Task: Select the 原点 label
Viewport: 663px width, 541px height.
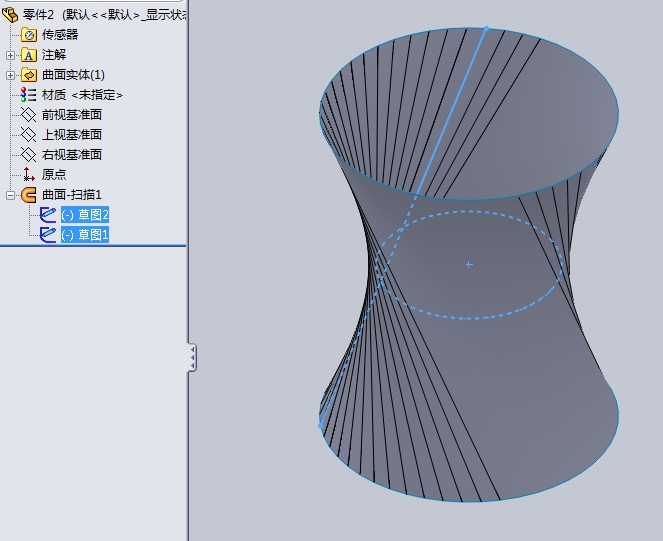Action: pyautogui.click(x=54, y=174)
